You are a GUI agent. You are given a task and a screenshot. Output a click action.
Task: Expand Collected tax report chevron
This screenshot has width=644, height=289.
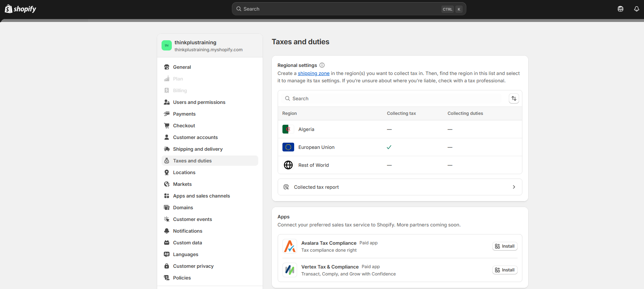tap(514, 187)
